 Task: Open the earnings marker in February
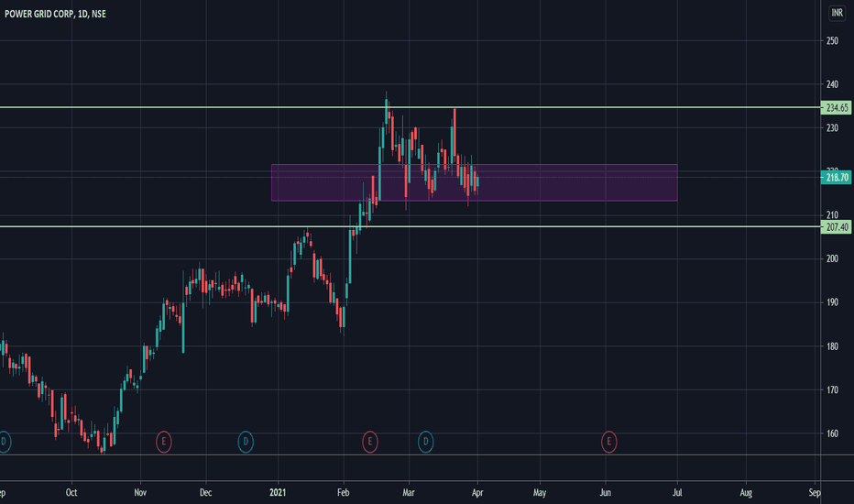[x=370, y=442]
